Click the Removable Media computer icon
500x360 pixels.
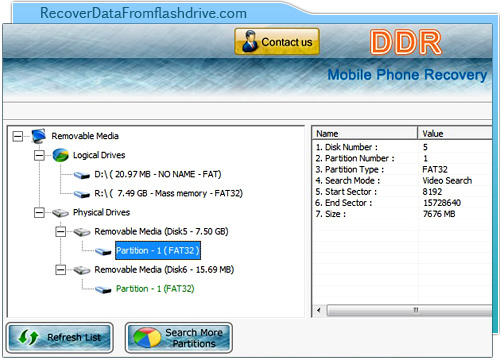click(39, 136)
